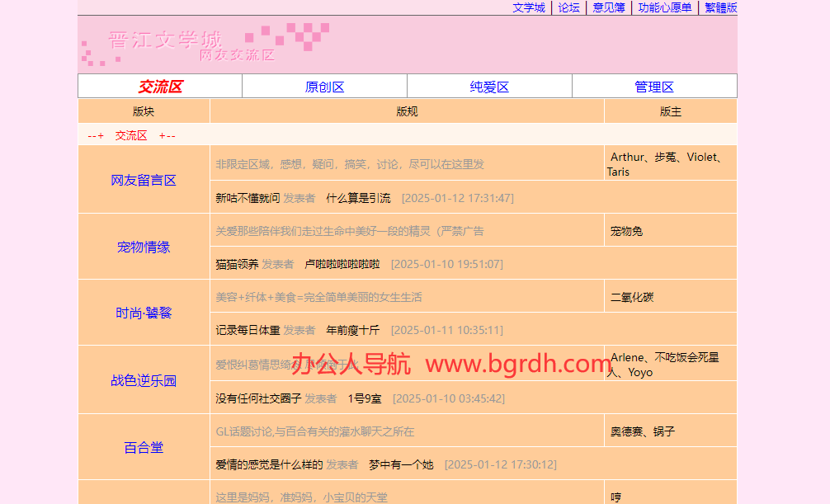Image resolution: width=830 pixels, height=504 pixels.
Task: Open post 猫猫领养
Action: 237,264
